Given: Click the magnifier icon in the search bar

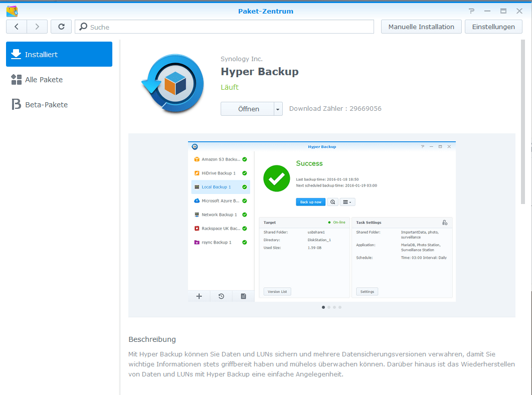Looking at the screenshot, I should point(84,26).
